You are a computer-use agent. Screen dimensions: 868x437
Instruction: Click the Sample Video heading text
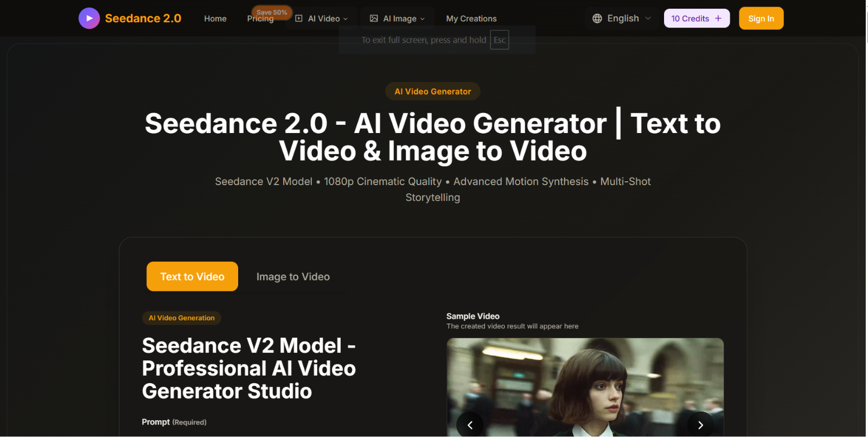coord(473,316)
